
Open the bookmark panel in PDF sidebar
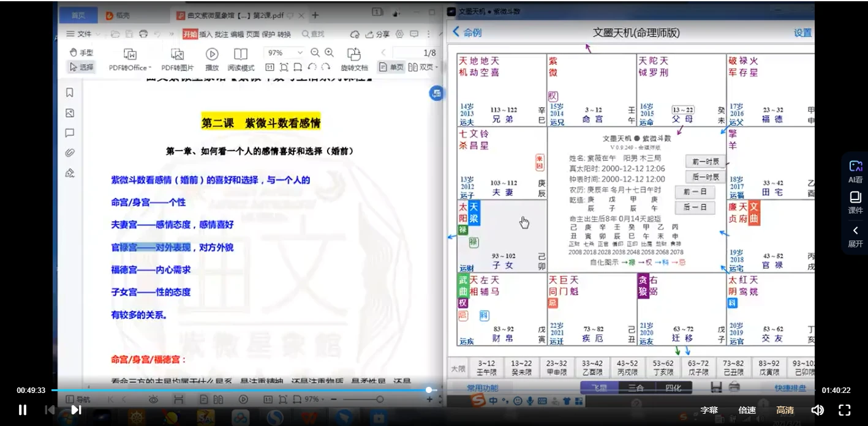(x=70, y=92)
